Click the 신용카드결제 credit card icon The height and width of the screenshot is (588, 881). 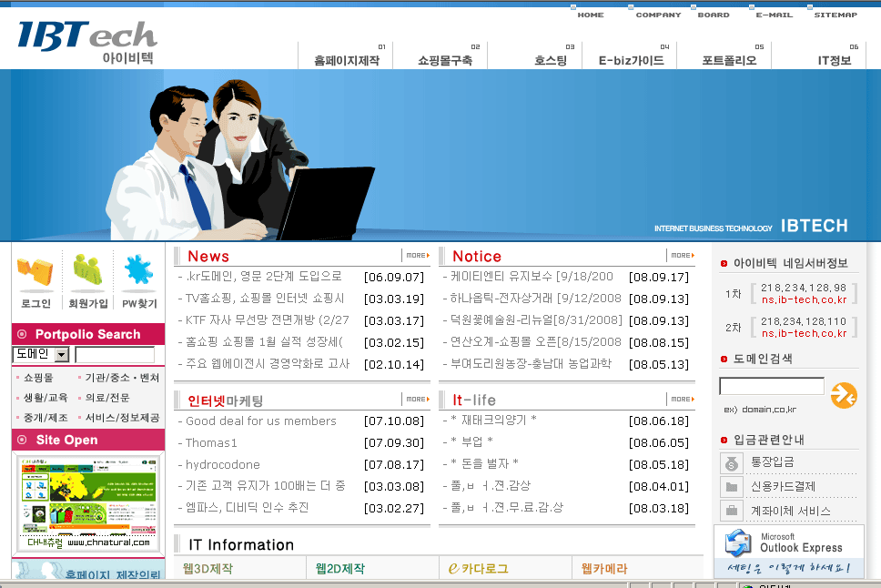(x=731, y=487)
